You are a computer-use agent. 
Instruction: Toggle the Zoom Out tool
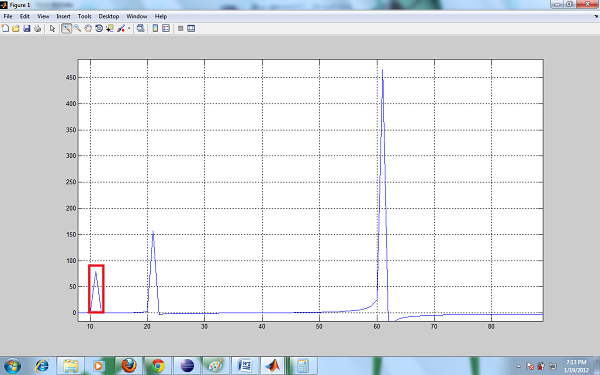tap(77, 28)
